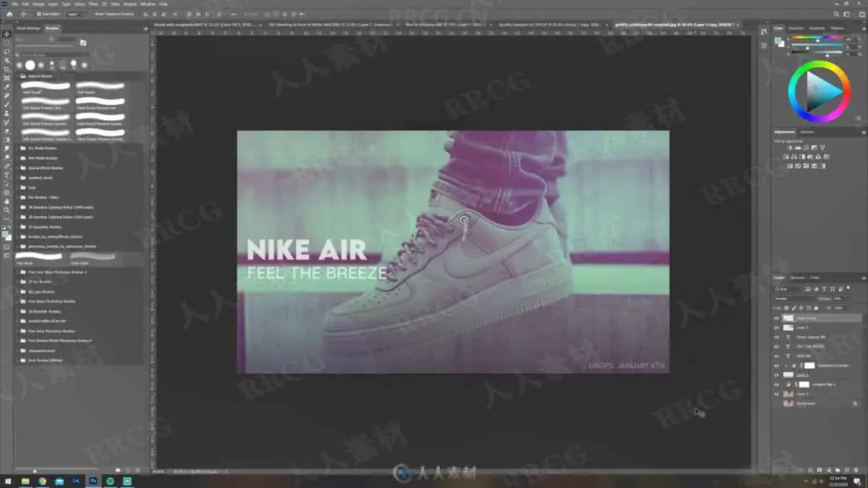Select the Background layer thumbnail
This screenshot has width=868, height=488.
tap(788, 403)
